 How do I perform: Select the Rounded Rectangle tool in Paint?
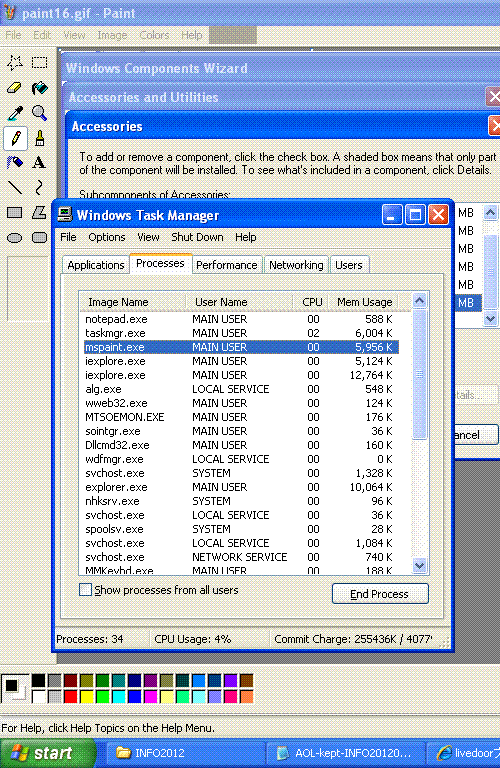39,238
